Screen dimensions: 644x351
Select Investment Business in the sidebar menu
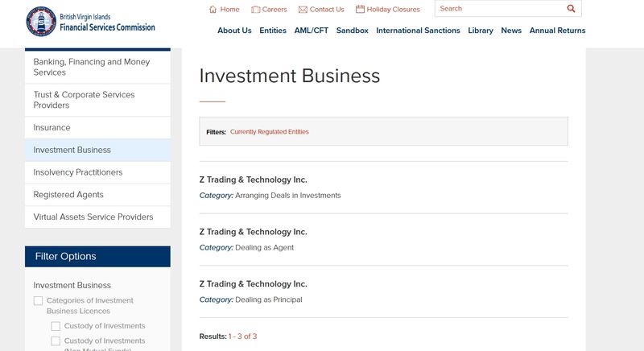point(97,151)
